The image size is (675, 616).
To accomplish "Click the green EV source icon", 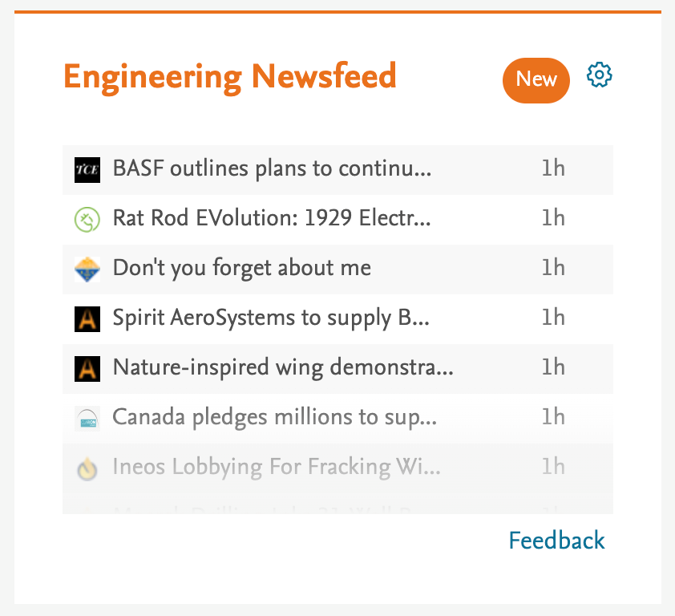I will [x=87, y=219].
